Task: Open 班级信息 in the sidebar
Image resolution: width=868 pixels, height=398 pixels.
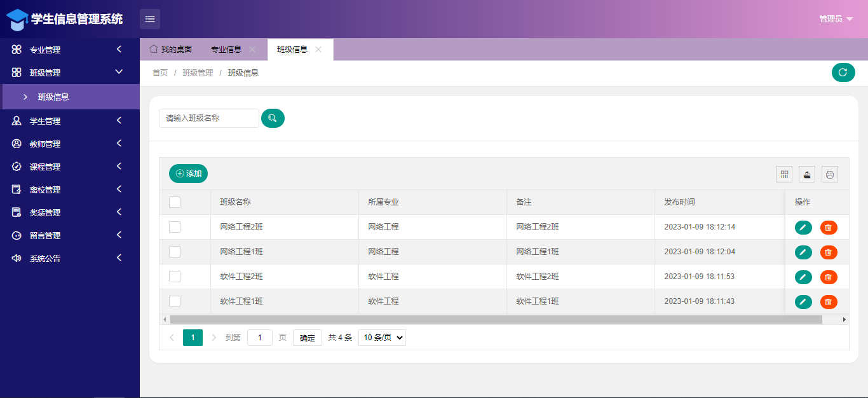Action: click(x=70, y=97)
